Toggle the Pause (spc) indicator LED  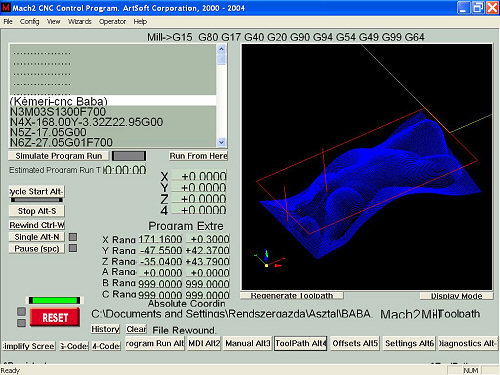coord(73,248)
